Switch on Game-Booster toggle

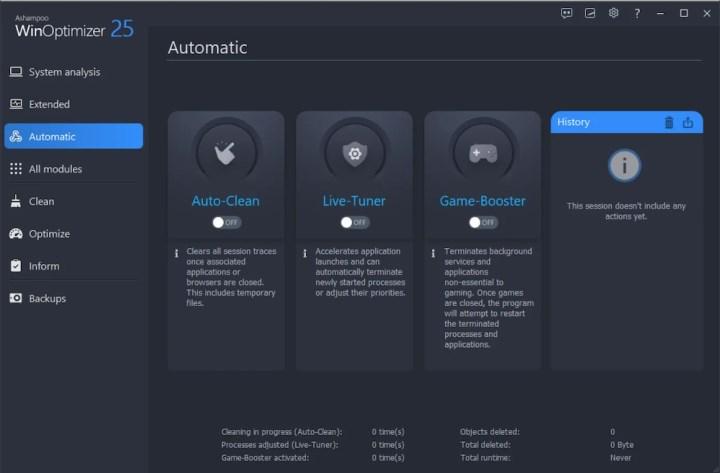coord(483,223)
